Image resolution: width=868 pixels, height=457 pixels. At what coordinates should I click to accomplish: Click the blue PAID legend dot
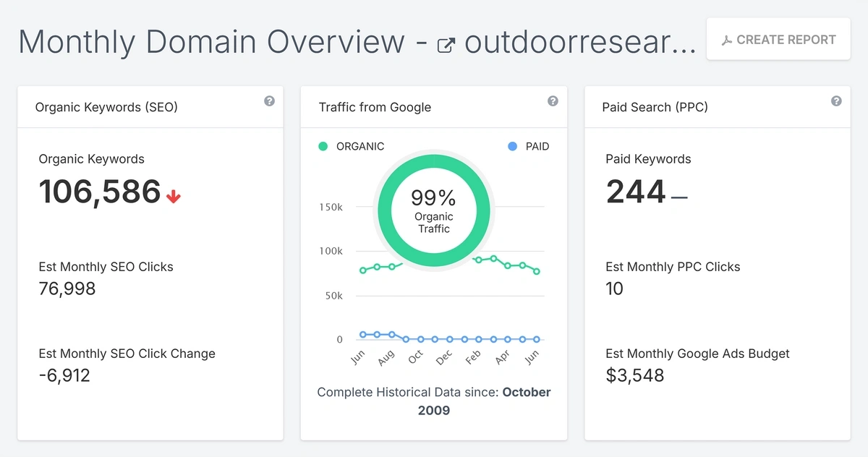tap(513, 146)
